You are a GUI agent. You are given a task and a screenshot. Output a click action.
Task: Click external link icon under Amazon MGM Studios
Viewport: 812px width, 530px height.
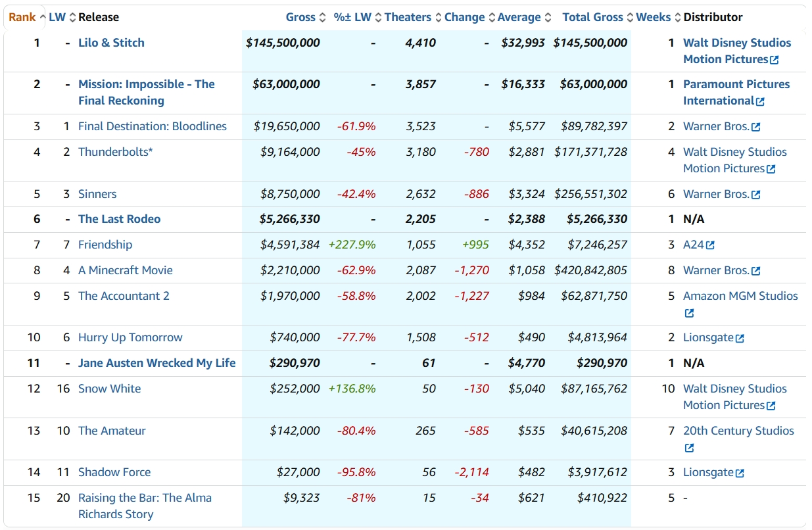pos(689,313)
